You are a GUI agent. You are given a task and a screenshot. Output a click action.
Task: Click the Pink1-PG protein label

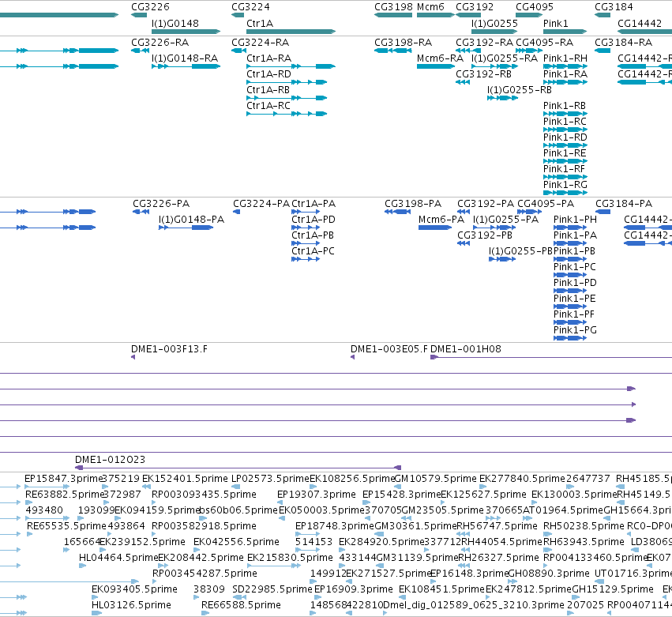pos(575,329)
